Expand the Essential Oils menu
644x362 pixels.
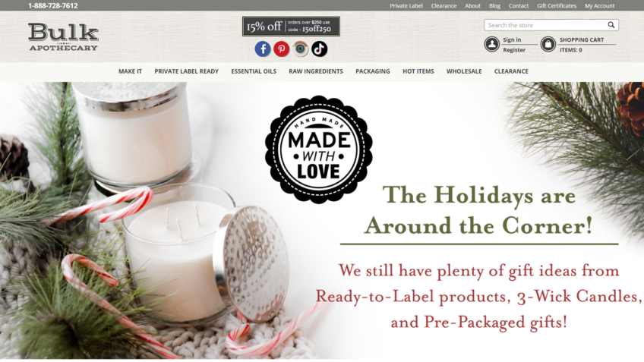[x=254, y=71]
